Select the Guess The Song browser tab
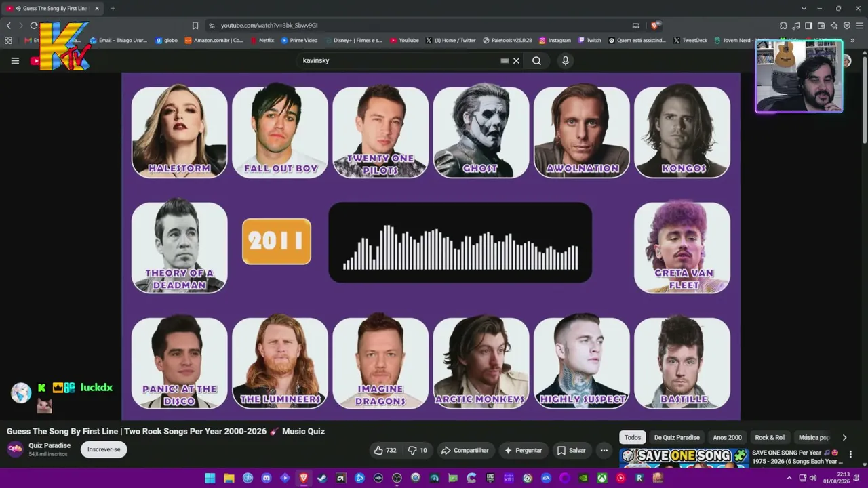The width and height of the screenshot is (868, 488). click(53, 8)
